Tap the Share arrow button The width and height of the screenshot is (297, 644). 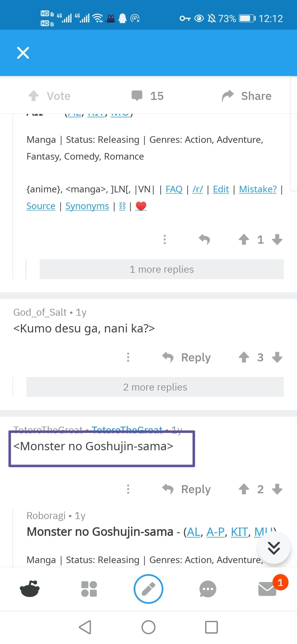click(x=228, y=96)
